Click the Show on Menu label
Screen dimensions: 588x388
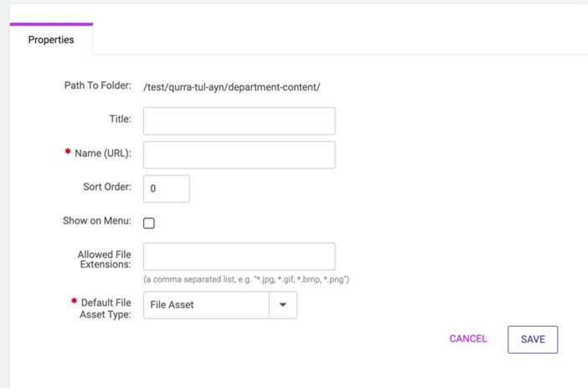(97, 220)
